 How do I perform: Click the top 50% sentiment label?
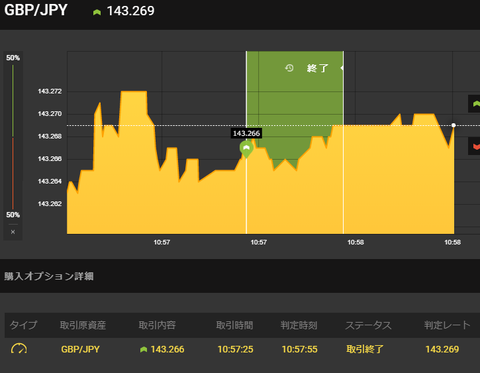(13, 58)
